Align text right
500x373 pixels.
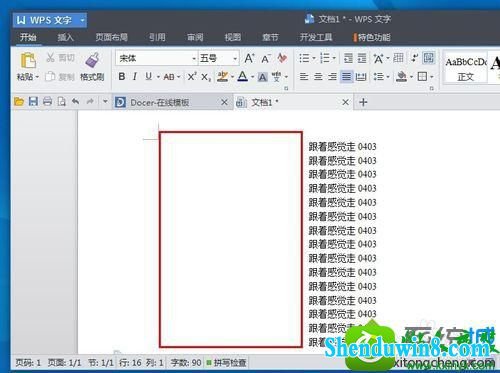tap(332, 77)
